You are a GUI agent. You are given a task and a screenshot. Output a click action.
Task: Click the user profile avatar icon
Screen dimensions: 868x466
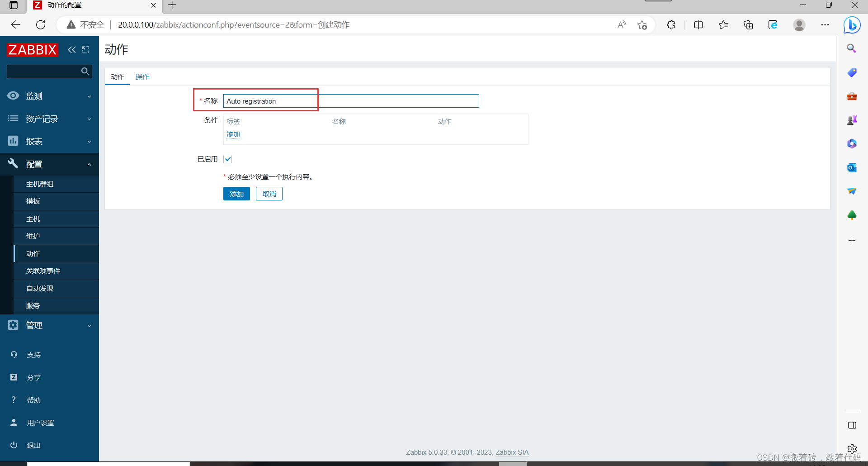click(x=799, y=25)
